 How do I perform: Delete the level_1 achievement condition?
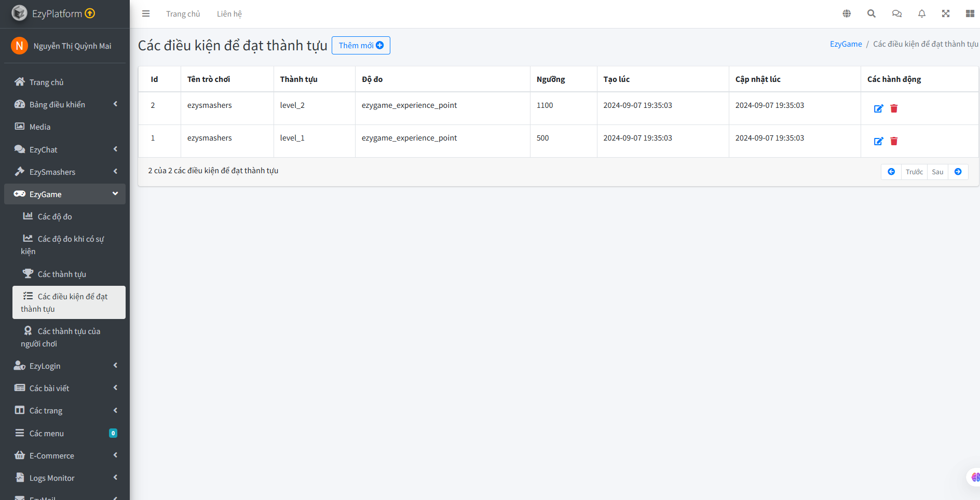point(894,141)
